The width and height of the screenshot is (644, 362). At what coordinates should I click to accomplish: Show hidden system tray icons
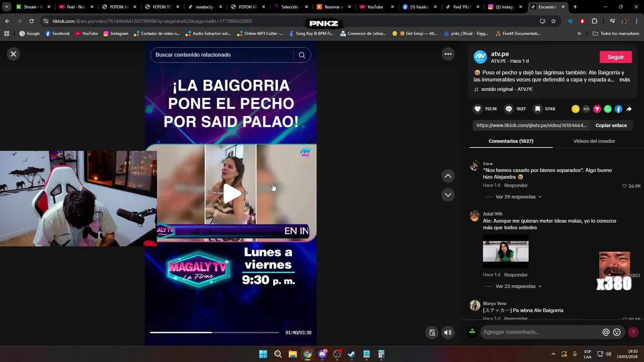pyautogui.click(x=553, y=354)
